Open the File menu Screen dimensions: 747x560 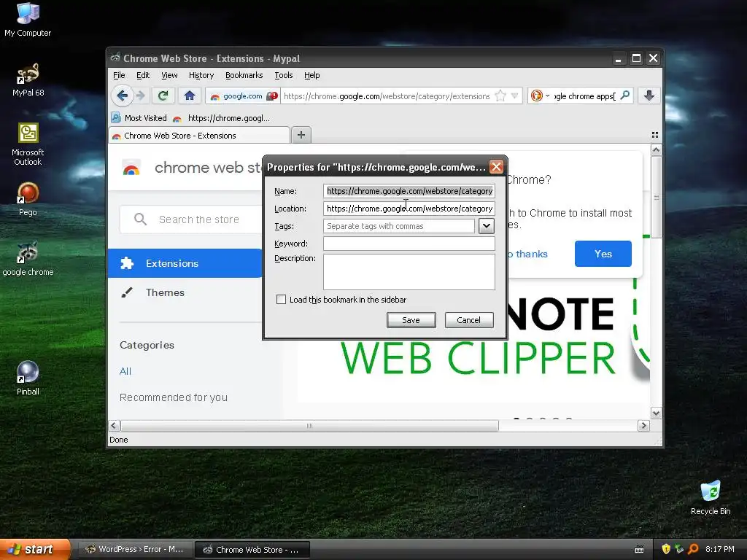click(x=119, y=75)
